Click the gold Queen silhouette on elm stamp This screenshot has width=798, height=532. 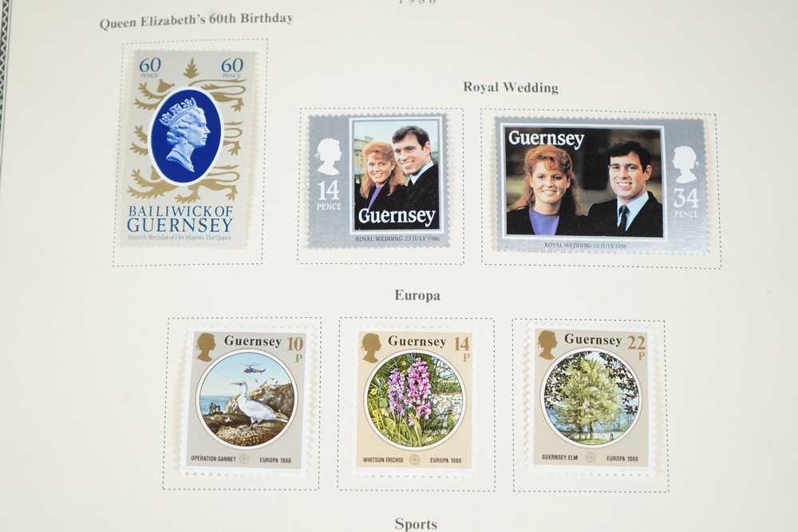point(547,345)
